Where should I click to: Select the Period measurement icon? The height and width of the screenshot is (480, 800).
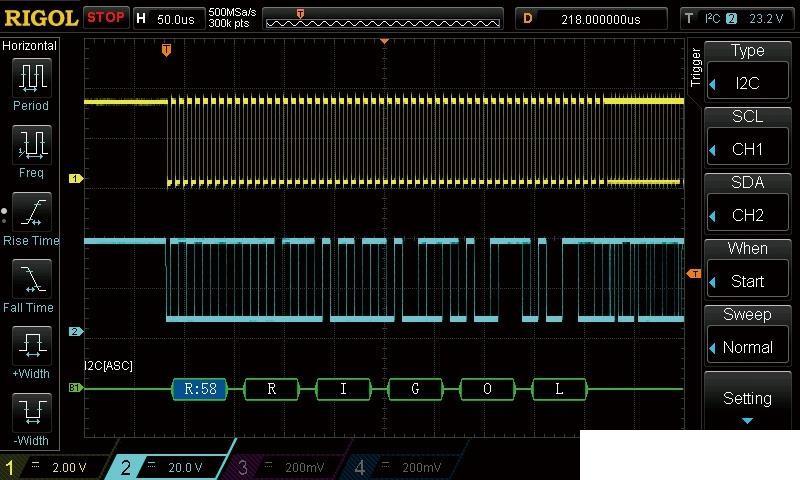pos(31,77)
